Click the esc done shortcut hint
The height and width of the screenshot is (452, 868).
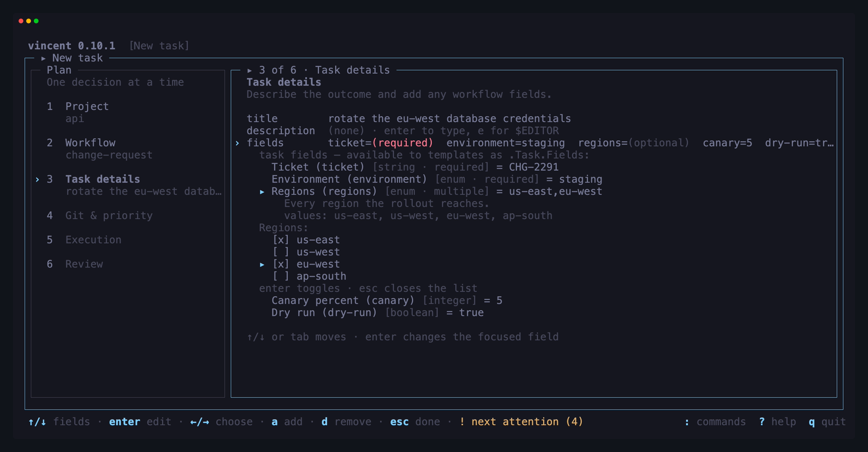click(415, 422)
